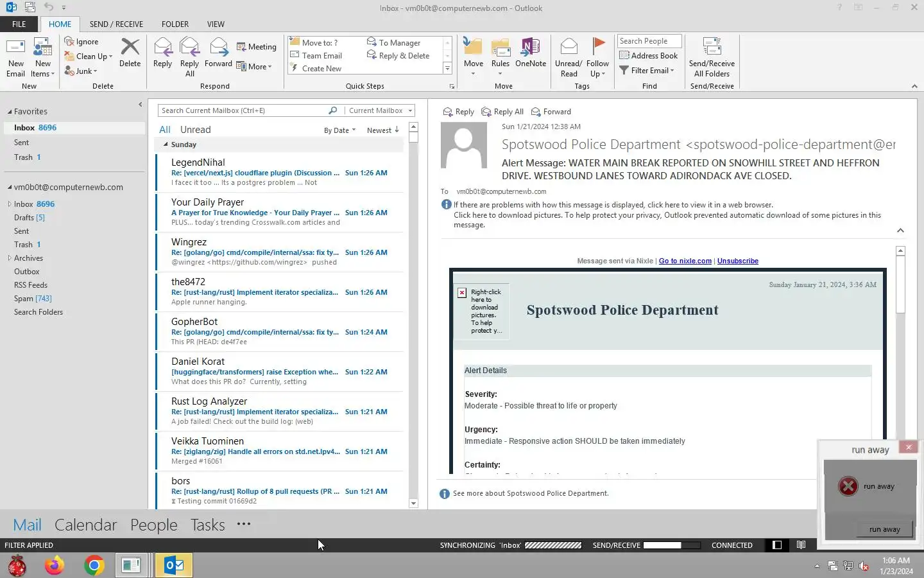Expand the Archives folder
This screenshot has width=924, height=578.
pos(9,258)
